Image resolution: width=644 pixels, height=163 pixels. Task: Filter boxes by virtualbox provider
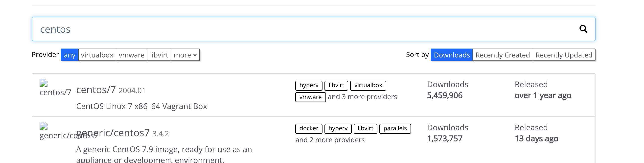pyautogui.click(x=97, y=55)
